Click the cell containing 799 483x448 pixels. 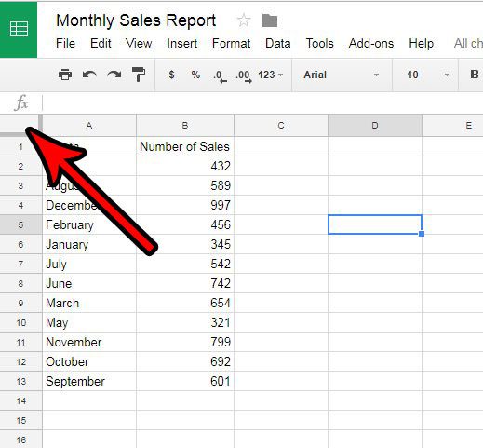(x=185, y=342)
